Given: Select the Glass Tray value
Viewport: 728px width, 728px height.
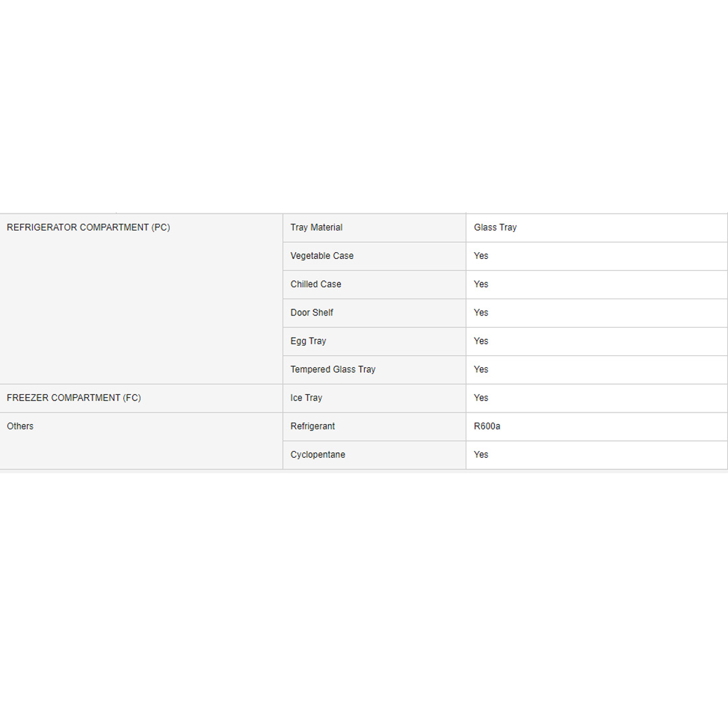Looking at the screenshot, I should point(495,228).
